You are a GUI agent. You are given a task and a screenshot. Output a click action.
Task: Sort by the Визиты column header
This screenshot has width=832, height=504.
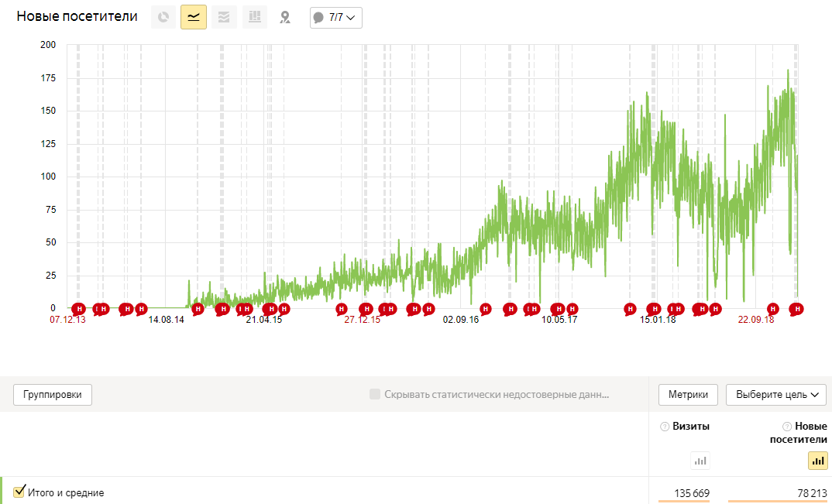pyautogui.click(x=691, y=427)
